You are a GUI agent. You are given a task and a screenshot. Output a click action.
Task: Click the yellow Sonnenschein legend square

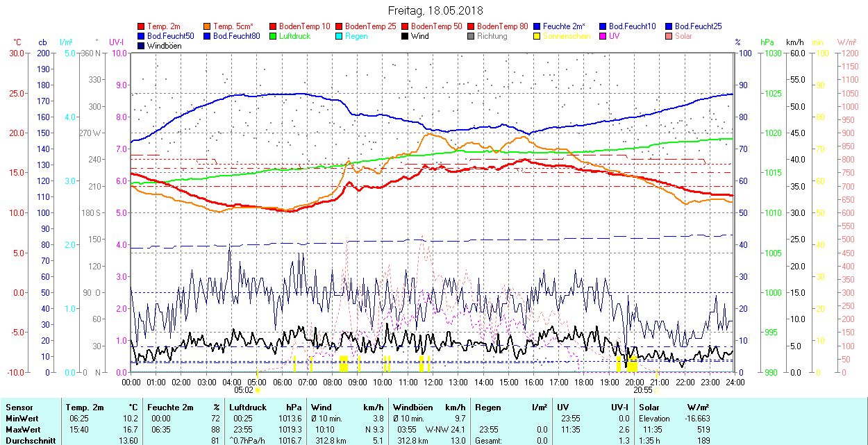coord(537,36)
